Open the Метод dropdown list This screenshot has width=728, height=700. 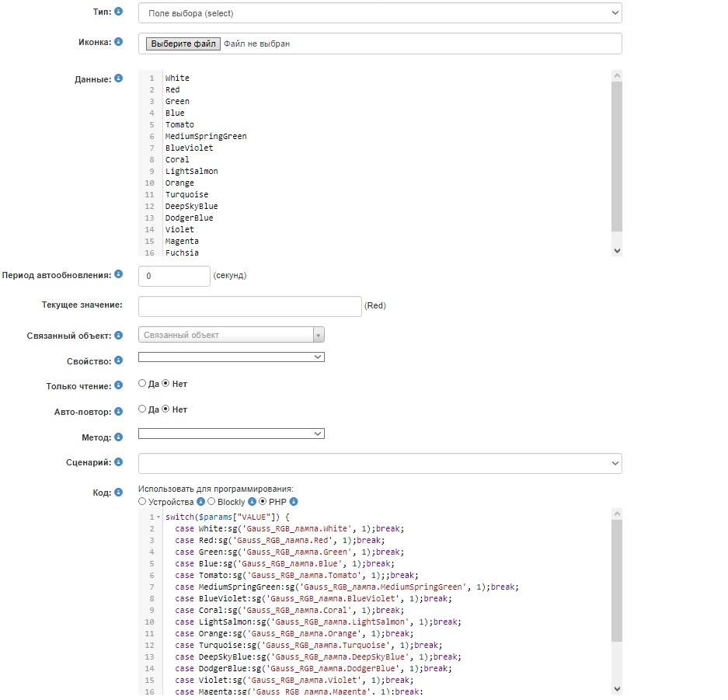coord(231,434)
